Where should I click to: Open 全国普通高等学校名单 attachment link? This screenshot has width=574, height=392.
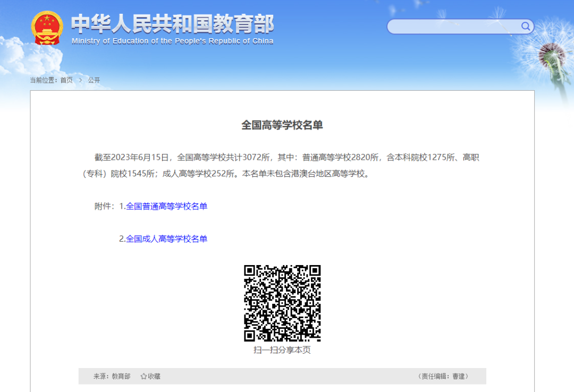click(x=166, y=207)
